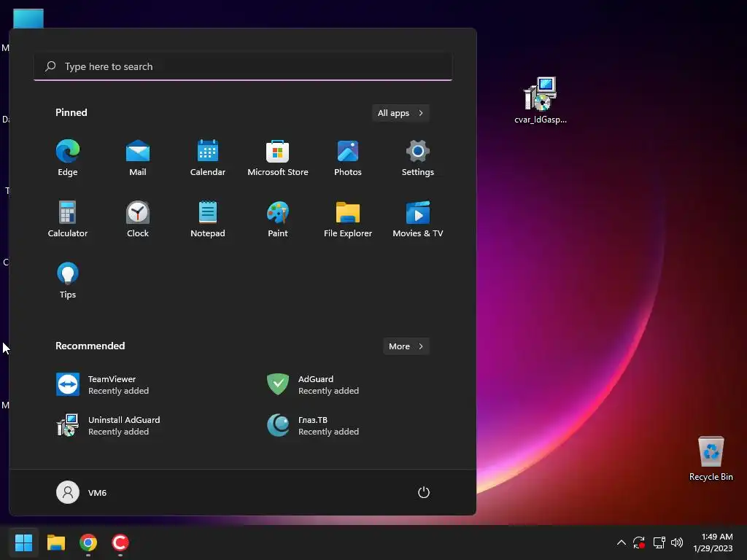This screenshot has width=747, height=560.
Task: Open pinned File Explorer in Start menu
Action: [x=348, y=219]
